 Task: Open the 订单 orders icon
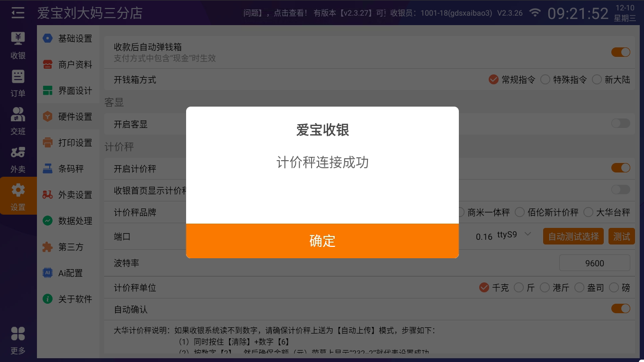pyautogui.click(x=18, y=77)
